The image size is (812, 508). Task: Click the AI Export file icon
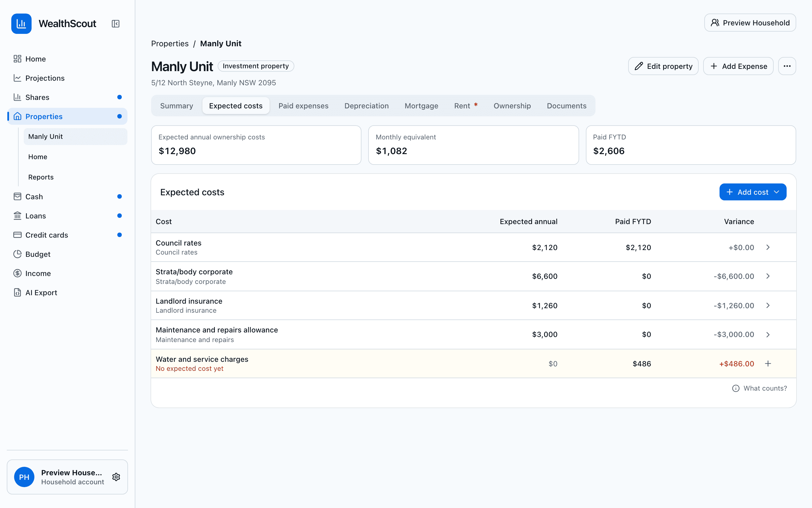[x=17, y=292]
